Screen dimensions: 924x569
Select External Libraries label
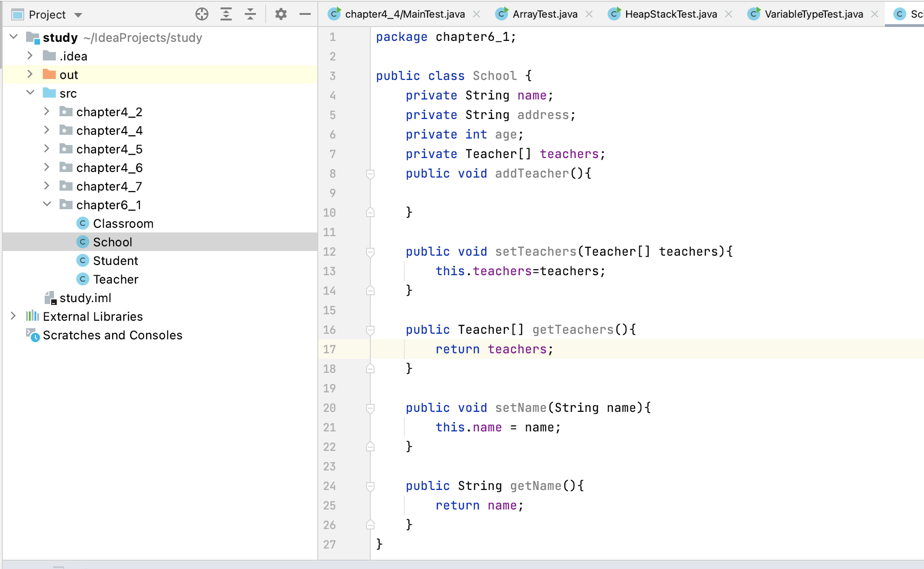[x=93, y=317]
